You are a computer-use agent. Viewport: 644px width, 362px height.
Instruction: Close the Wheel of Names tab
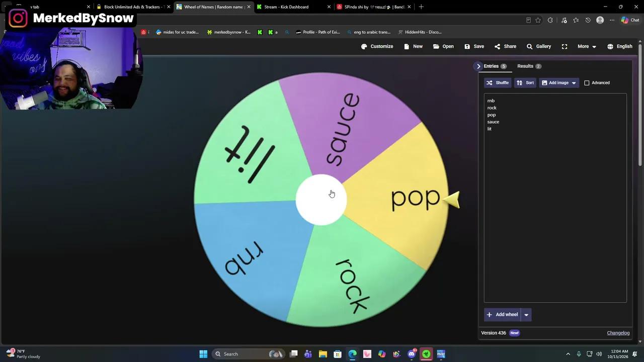coord(249,7)
